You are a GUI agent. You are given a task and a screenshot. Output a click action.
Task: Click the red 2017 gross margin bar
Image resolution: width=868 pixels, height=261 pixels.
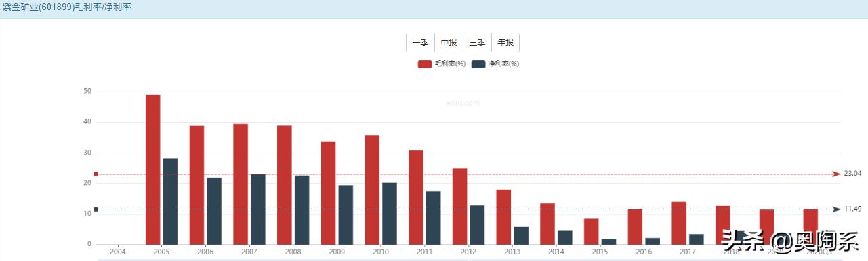679,223
